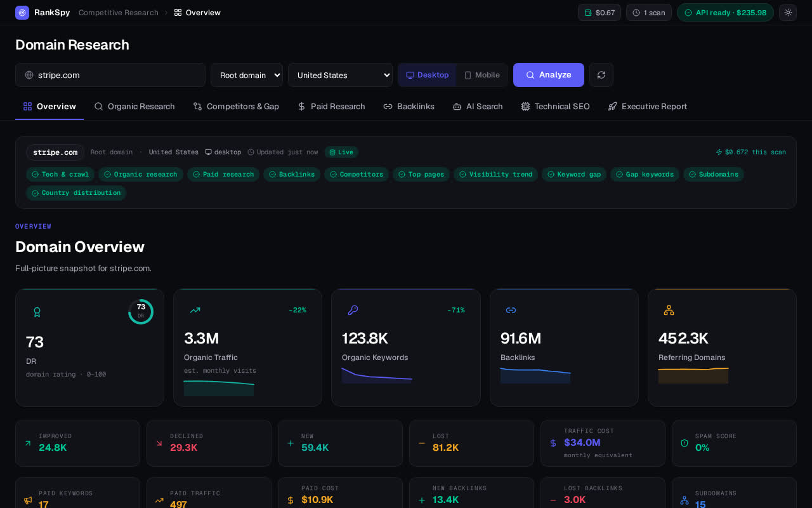The height and width of the screenshot is (508, 812).
Task: Click the 91.6M Backlinks value
Action: point(521,338)
